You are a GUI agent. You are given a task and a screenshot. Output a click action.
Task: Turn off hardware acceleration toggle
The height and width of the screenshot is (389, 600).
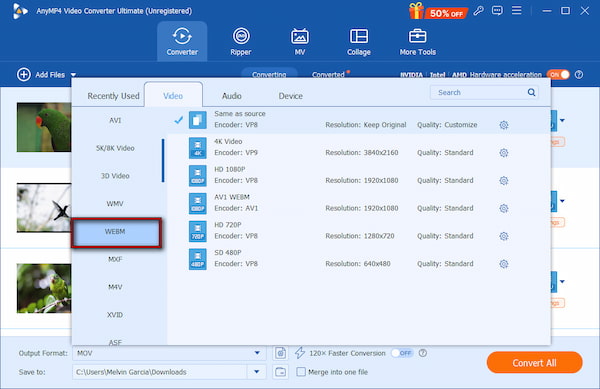(558, 75)
